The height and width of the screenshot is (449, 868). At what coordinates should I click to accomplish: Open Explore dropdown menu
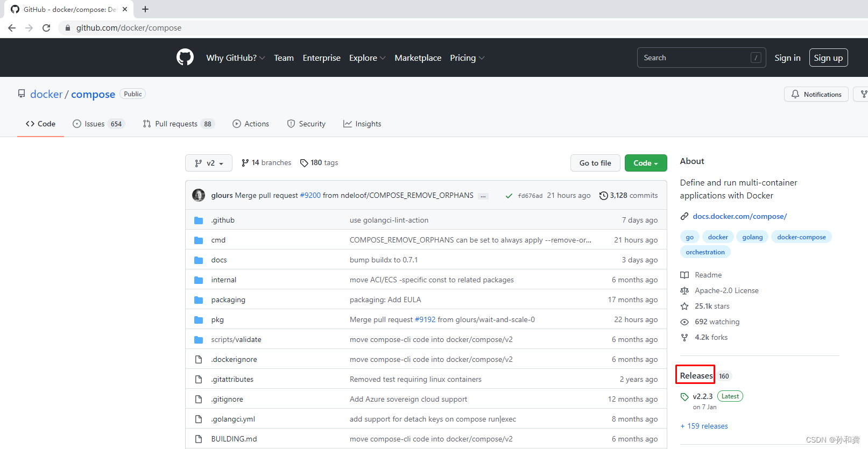point(367,58)
